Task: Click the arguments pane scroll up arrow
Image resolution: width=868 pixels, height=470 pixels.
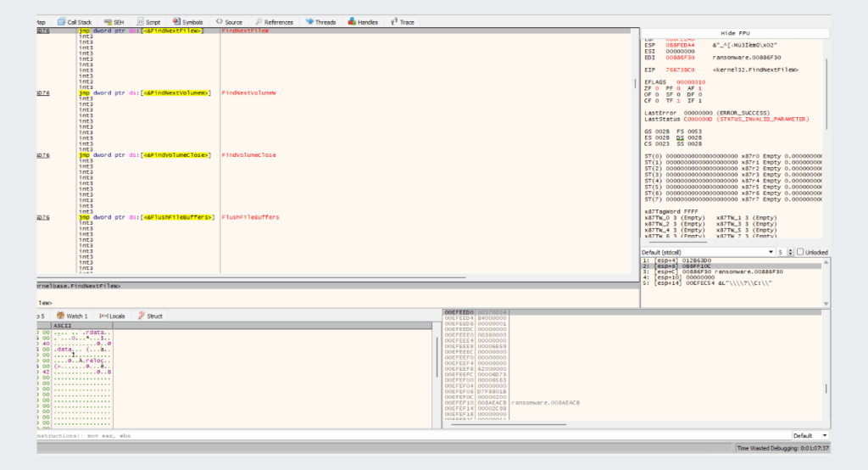Action: pos(826,261)
